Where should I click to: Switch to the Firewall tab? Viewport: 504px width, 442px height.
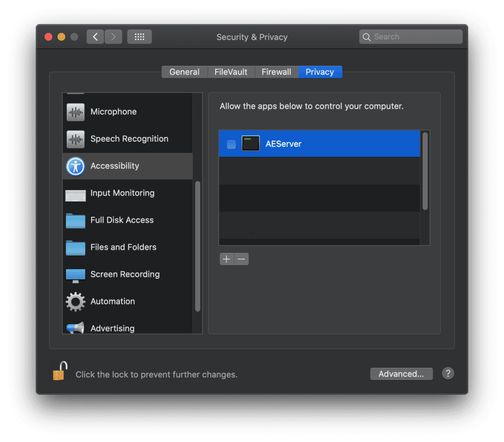277,72
